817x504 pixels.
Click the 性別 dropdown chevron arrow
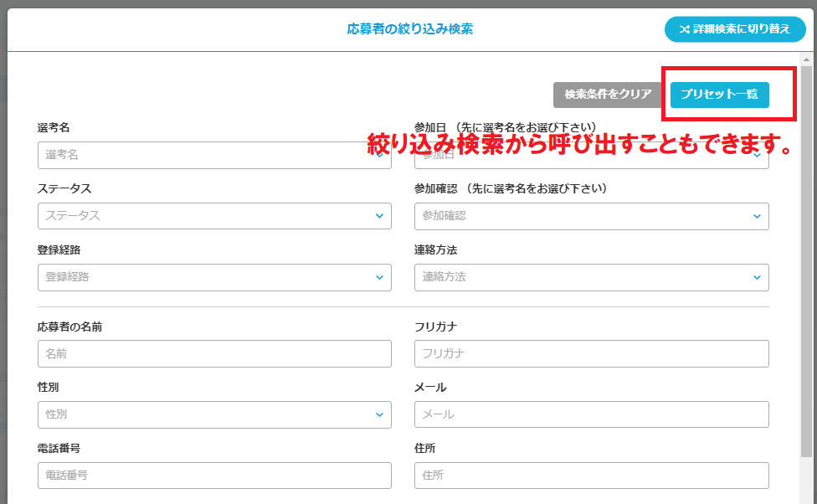coord(379,414)
